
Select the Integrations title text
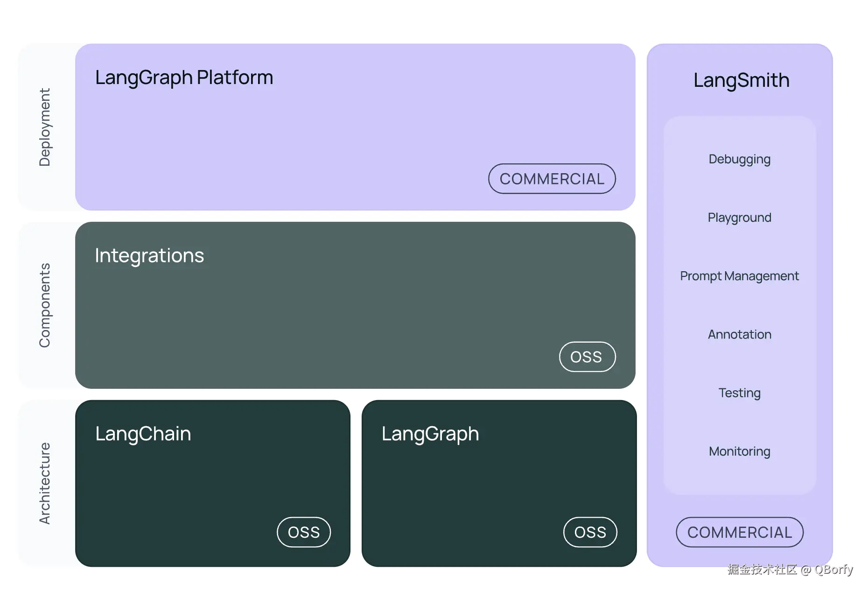[x=149, y=256]
